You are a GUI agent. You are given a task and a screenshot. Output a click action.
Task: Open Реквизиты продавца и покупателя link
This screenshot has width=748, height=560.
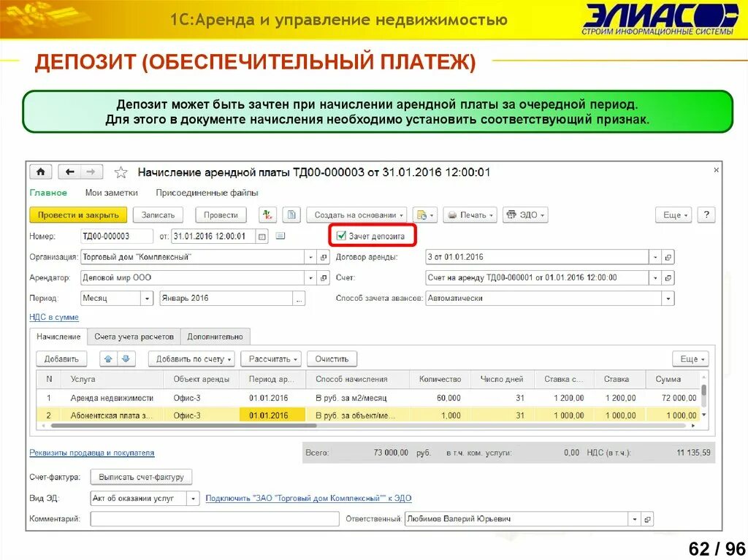click(92, 453)
